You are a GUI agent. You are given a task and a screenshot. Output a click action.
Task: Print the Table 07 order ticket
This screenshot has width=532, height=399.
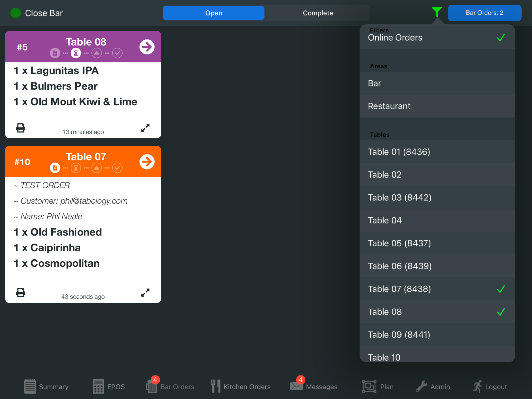click(21, 293)
